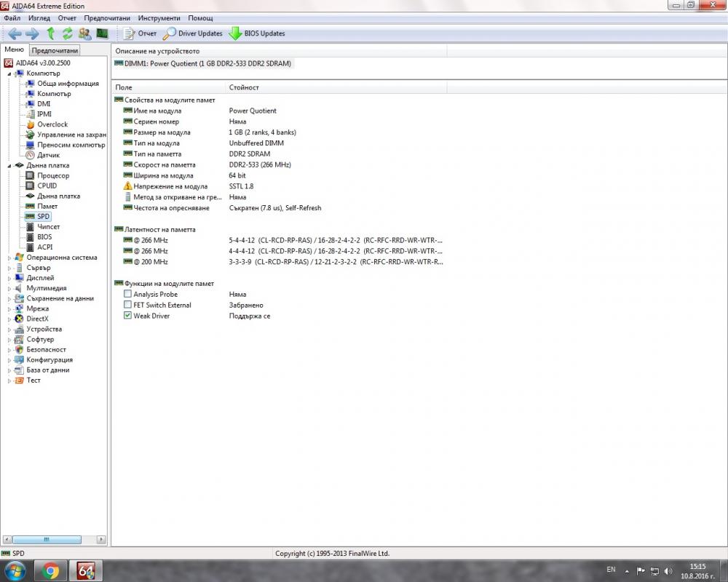This screenshot has height=582, width=728.
Task: Open the Процесор page
Action: point(53,175)
